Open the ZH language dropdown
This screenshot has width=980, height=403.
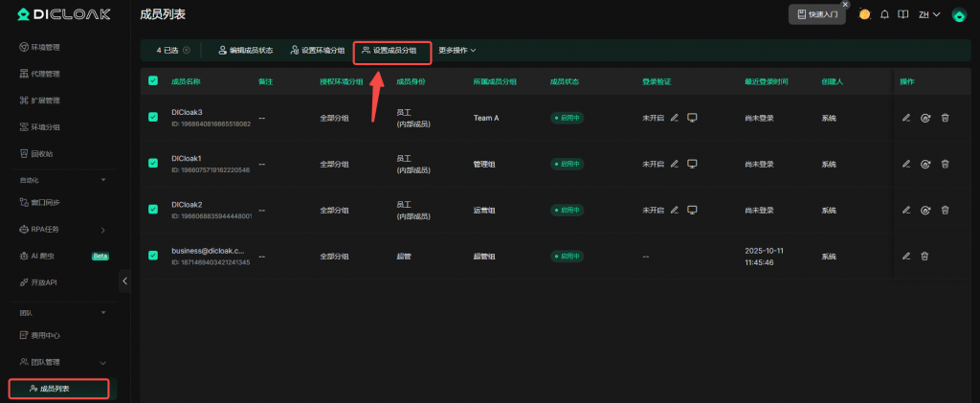tap(929, 14)
